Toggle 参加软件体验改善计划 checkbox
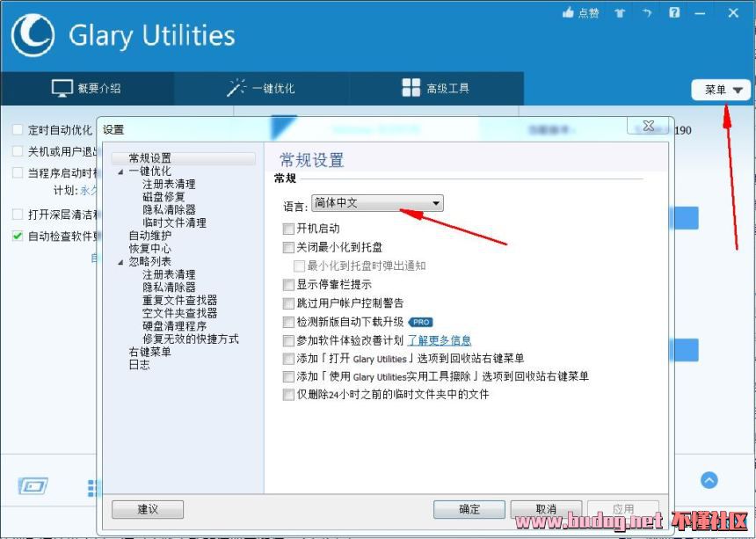 click(288, 341)
